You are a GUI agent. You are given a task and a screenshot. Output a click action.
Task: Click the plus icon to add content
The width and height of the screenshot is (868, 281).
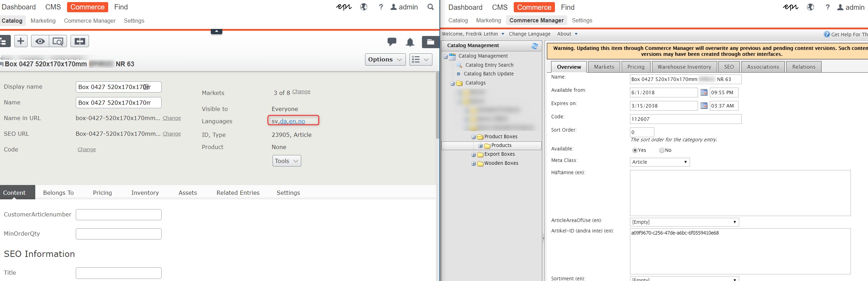click(21, 41)
